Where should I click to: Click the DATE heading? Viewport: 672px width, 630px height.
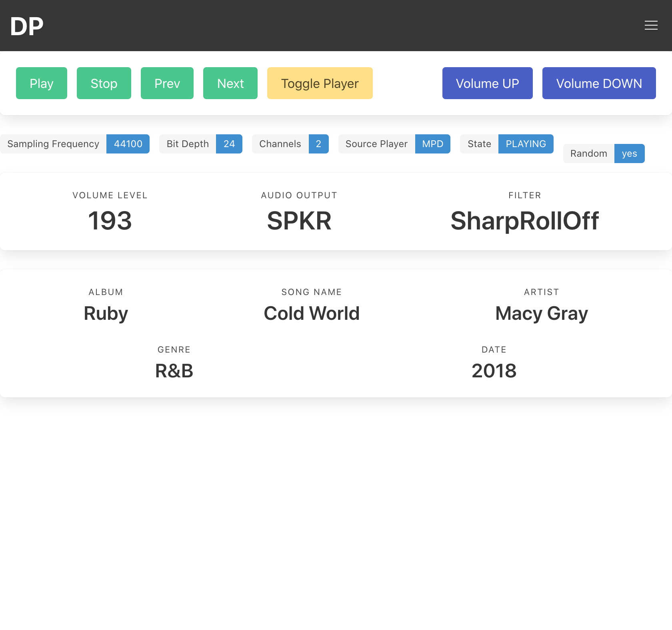[494, 350]
